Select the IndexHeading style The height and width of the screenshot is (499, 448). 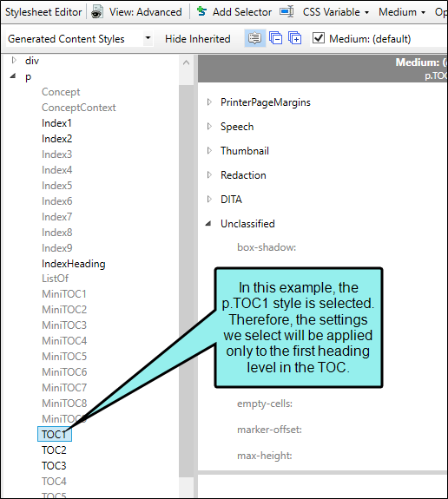coord(74,264)
